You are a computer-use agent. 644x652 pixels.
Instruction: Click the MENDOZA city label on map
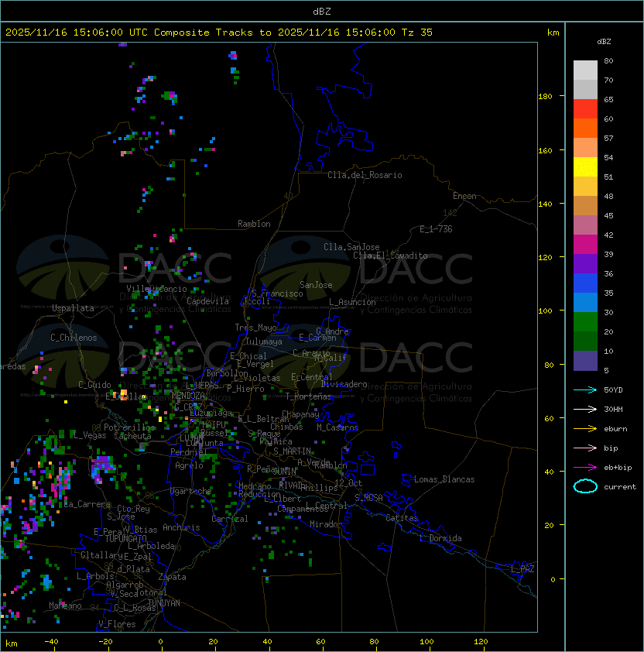[x=189, y=396]
